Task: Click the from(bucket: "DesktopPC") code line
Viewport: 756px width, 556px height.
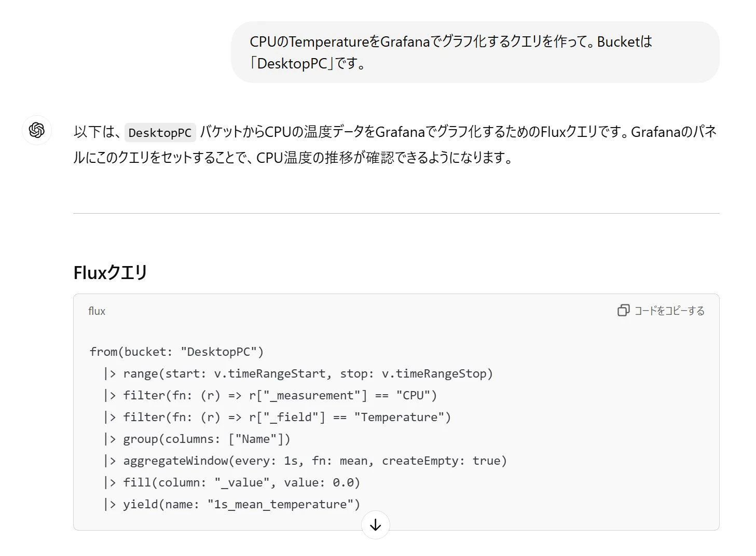Action: tap(176, 352)
